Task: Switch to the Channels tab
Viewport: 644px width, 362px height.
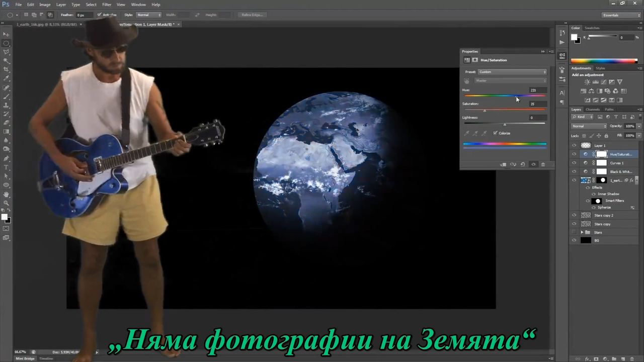Action: pos(592,109)
